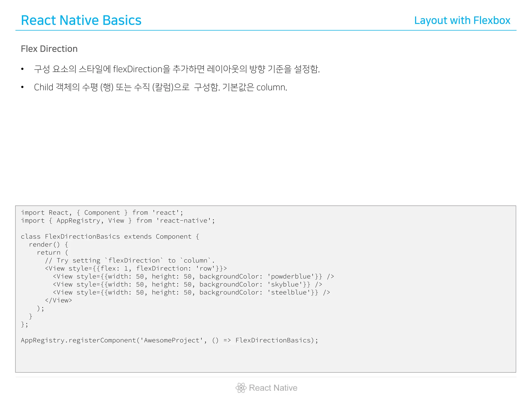
Task: Click the comment line '// Try setting flexDirection'
Action: point(130,261)
